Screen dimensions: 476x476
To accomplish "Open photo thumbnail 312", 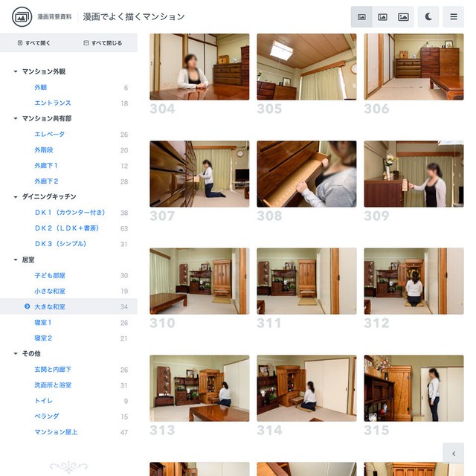I will 414,281.
